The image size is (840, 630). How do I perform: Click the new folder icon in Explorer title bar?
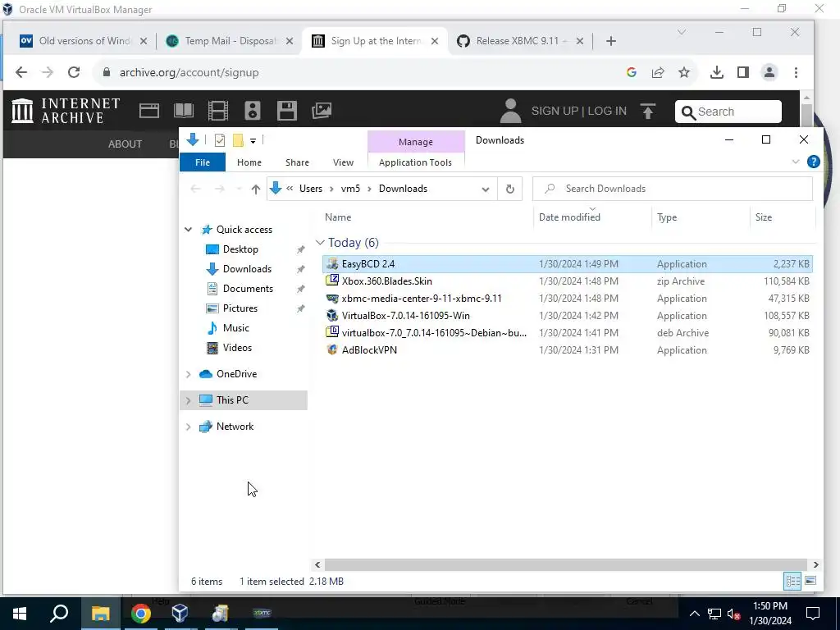point(238,140)
